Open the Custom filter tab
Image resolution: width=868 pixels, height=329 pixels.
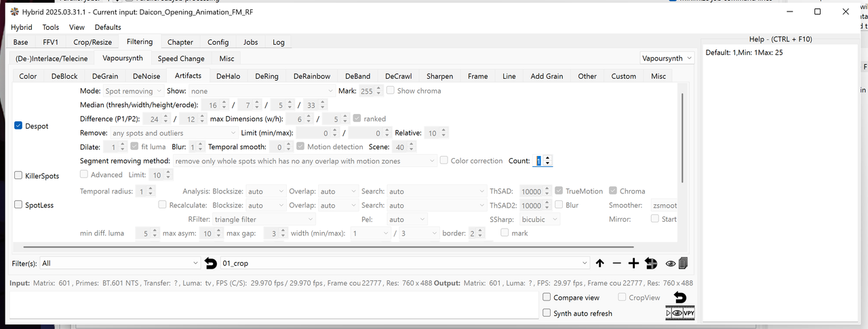(x=623, y=76)
